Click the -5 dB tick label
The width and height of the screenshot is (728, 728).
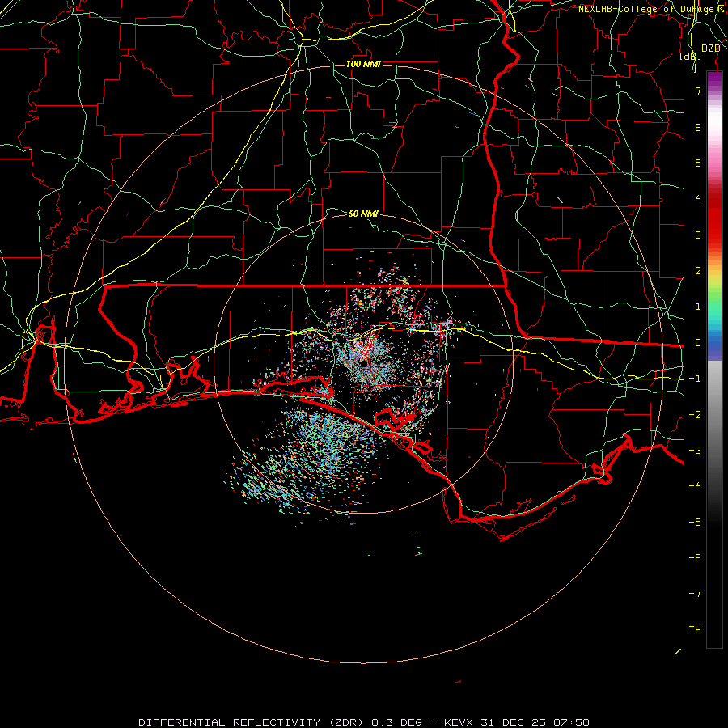click(695, 523)
